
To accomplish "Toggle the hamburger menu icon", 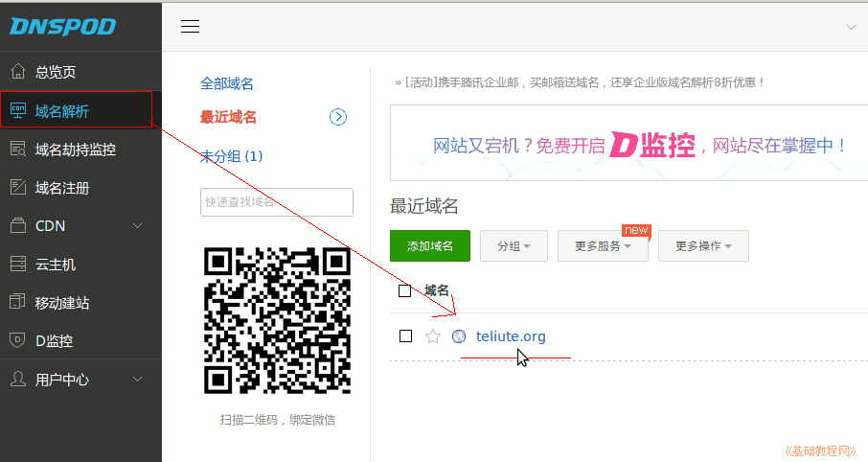I will pos(190,26).
